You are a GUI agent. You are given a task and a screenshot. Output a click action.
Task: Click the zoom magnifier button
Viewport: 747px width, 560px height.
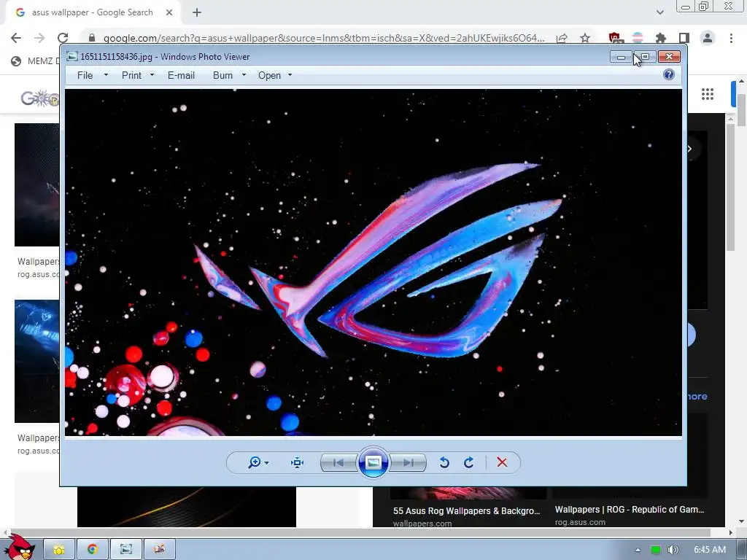(x=258, y=462)
